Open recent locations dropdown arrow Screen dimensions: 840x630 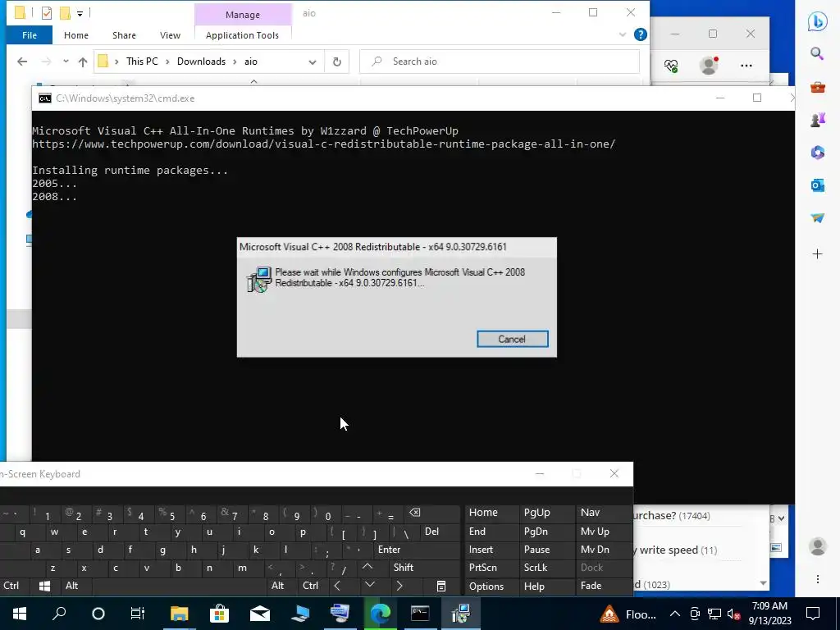pos(66,62)
